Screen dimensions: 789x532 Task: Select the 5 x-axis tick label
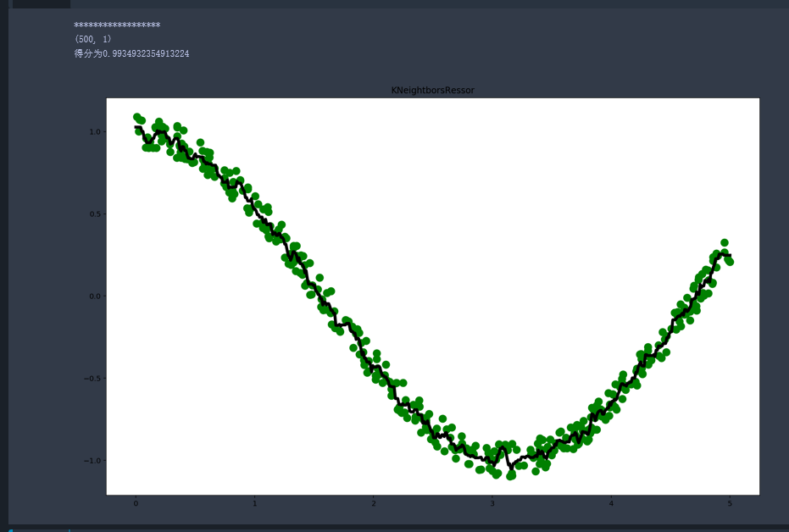pyautogui.click(x=730, y=504)
